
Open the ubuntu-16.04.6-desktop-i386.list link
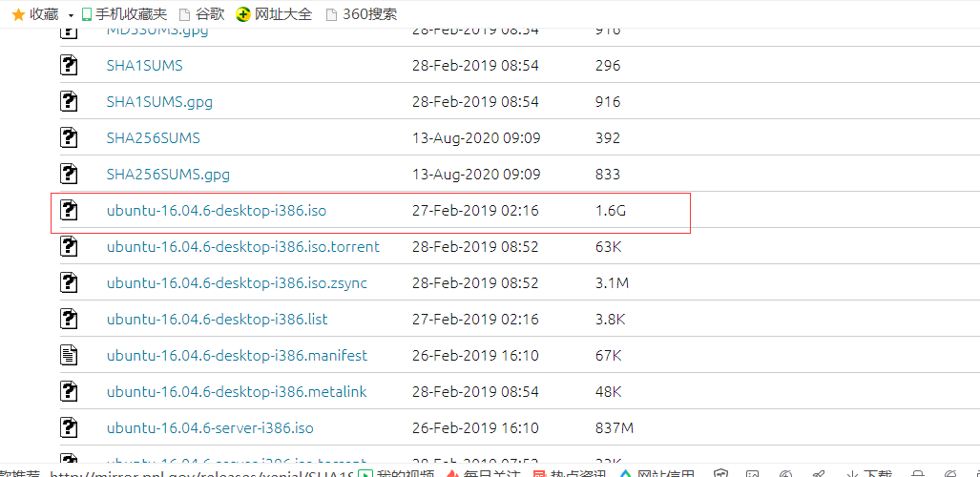(x=217, y=320)
